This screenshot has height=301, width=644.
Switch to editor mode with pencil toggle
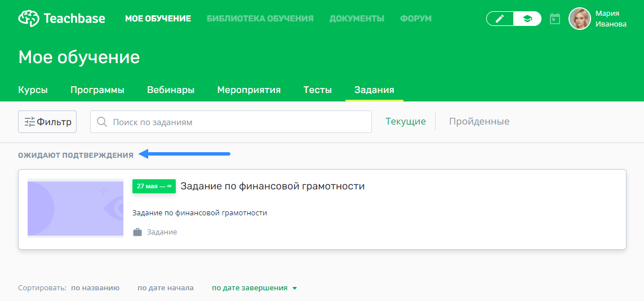(500, 19)
